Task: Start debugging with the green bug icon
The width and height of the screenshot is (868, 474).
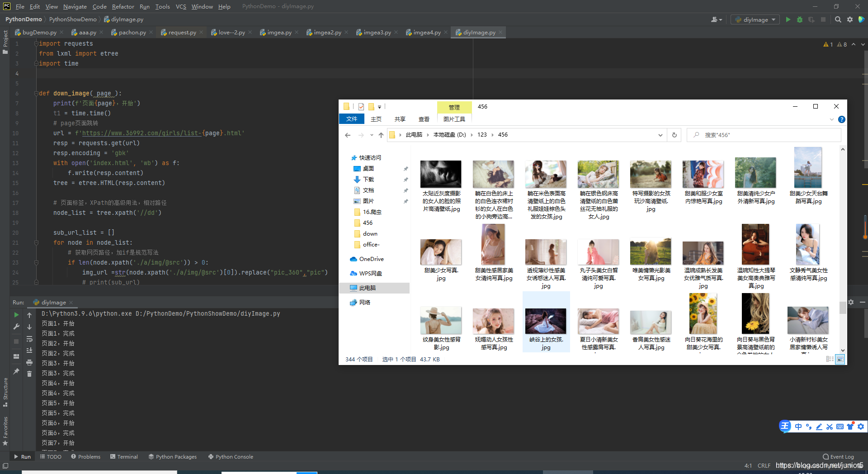Action: (800, 19)
